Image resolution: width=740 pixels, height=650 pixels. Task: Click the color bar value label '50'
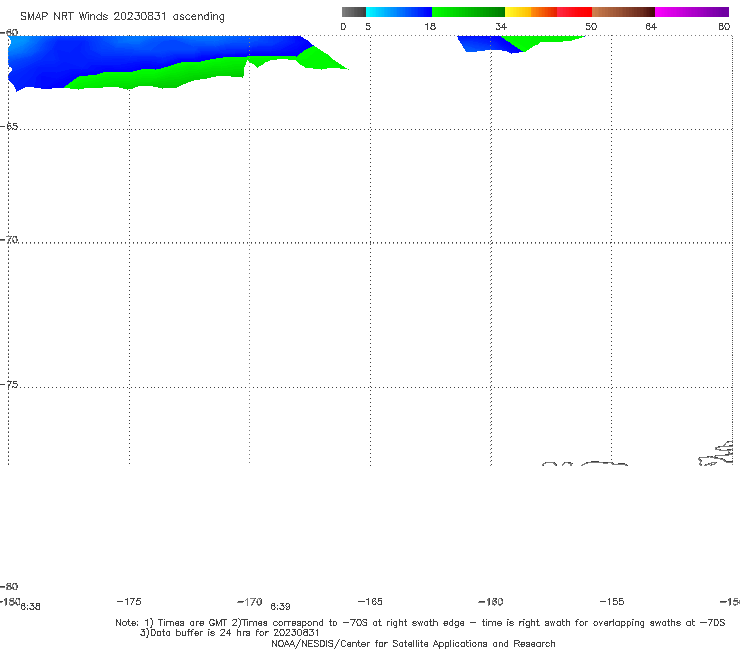591,27
